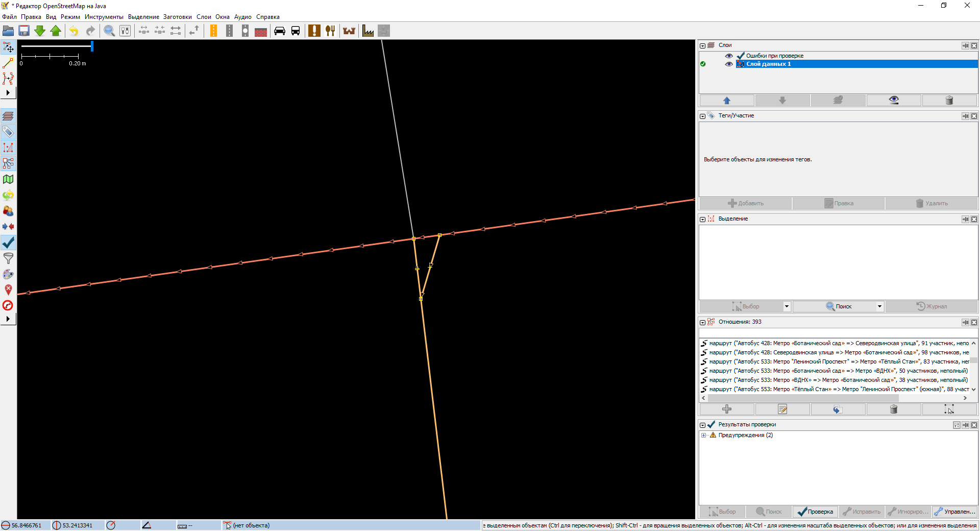
Task: Open the Слои menu
Action: click(x=204, y=17)
